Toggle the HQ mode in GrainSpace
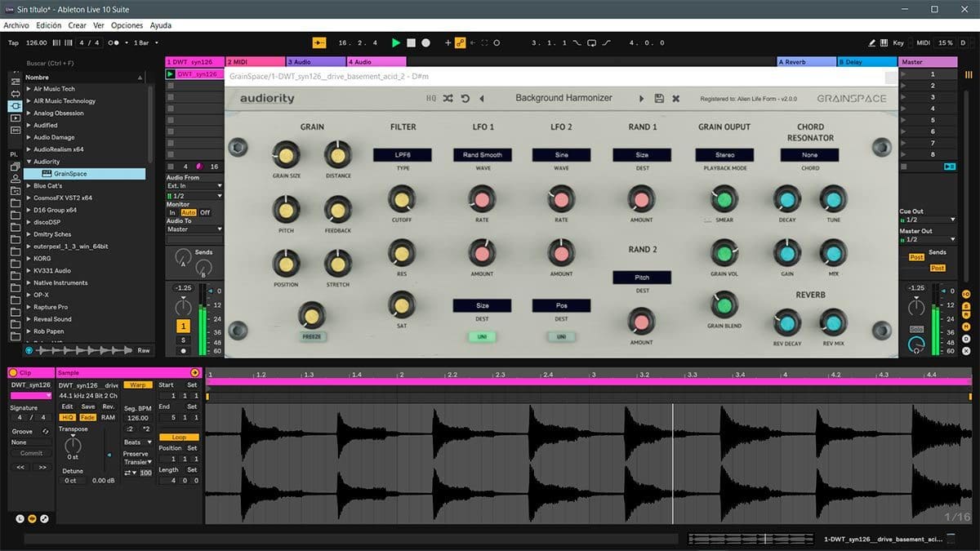 point(431,98)
